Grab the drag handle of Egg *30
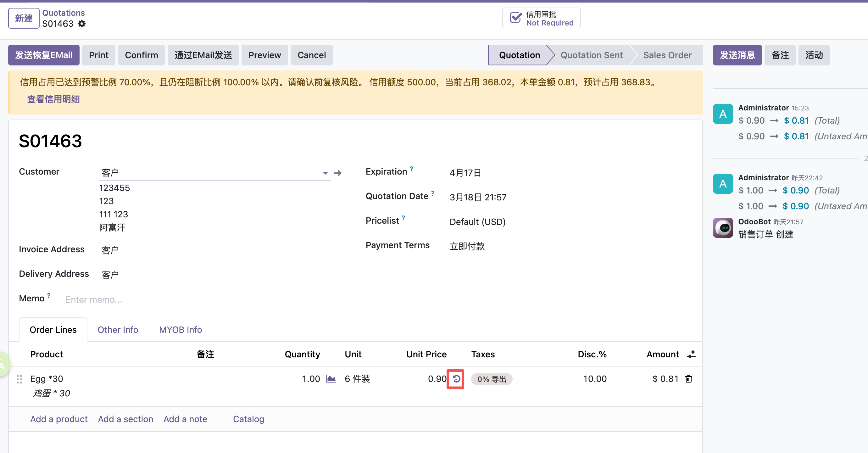This screenshot has height=453, width=868. (19, 379)
